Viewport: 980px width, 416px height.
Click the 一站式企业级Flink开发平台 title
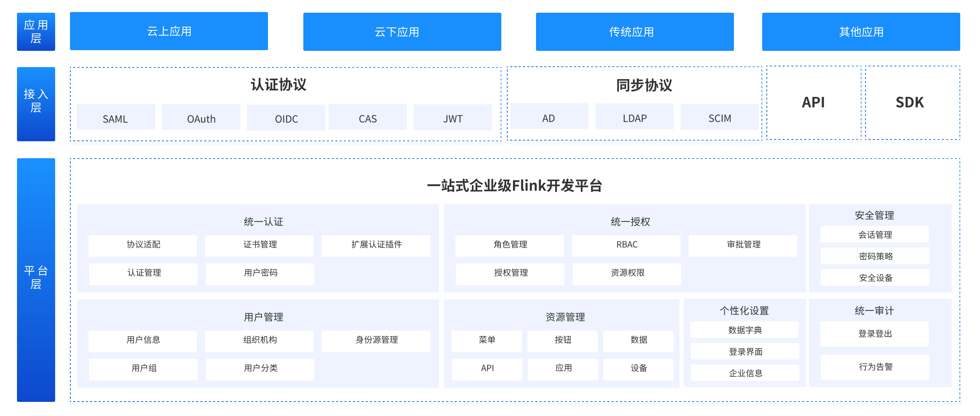tap(514, 186)
